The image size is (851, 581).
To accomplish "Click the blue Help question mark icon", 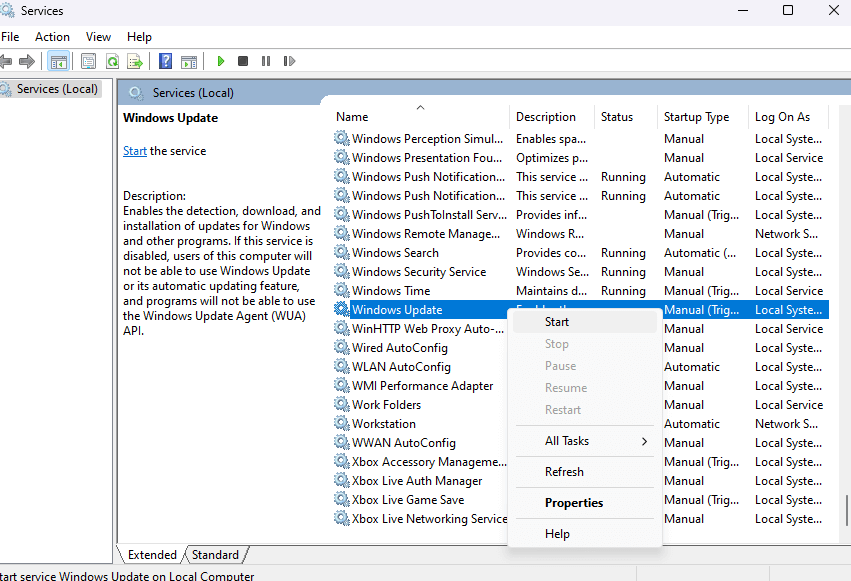I will [165, 61].
